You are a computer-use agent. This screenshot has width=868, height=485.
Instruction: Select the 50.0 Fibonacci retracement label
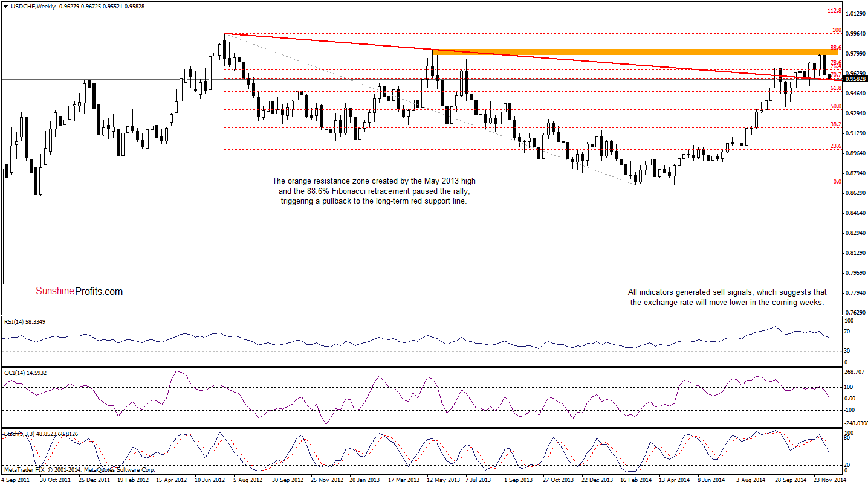tap(836, 106)
